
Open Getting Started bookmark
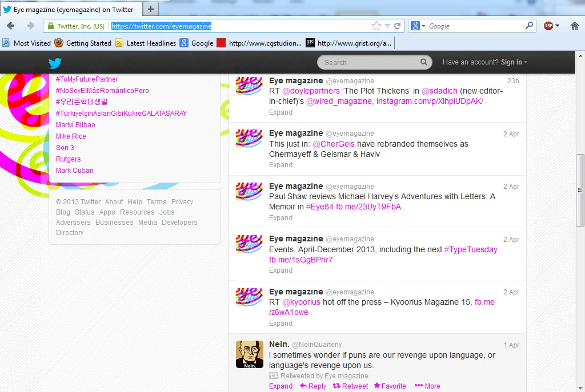point(83,43)
